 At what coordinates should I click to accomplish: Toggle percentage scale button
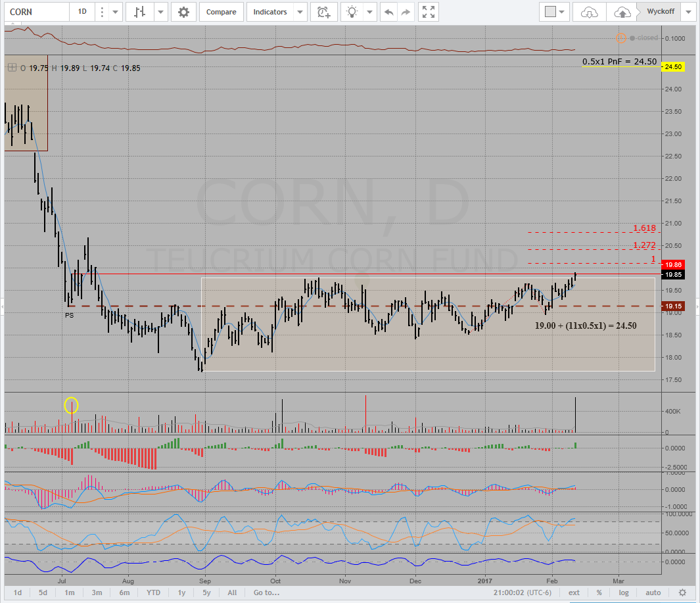599,592
